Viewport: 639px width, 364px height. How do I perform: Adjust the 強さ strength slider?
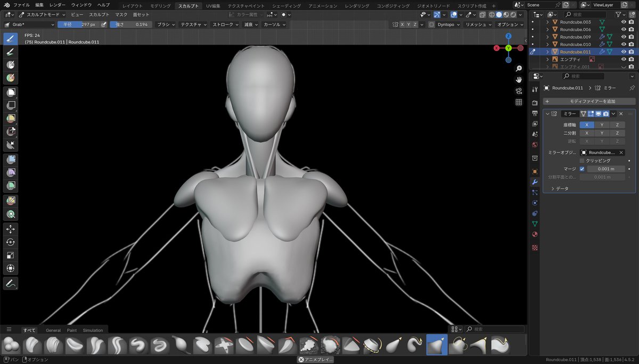point(130,24)
